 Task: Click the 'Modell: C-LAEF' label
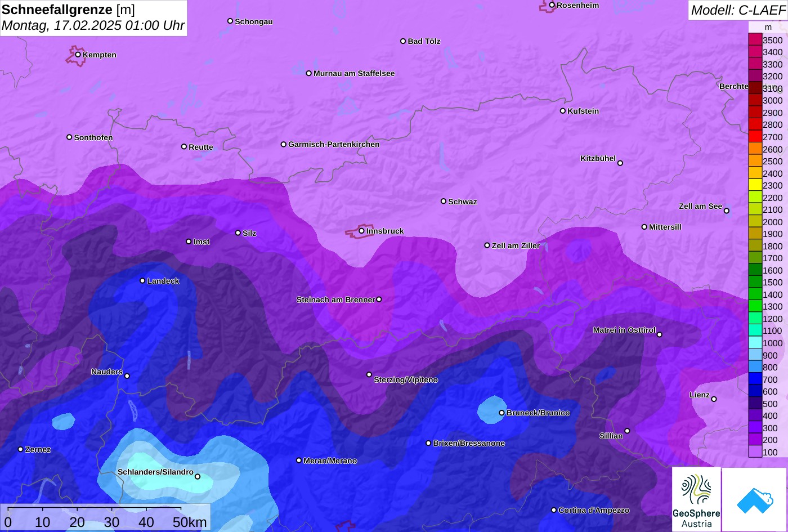click(x=737, y=10)
